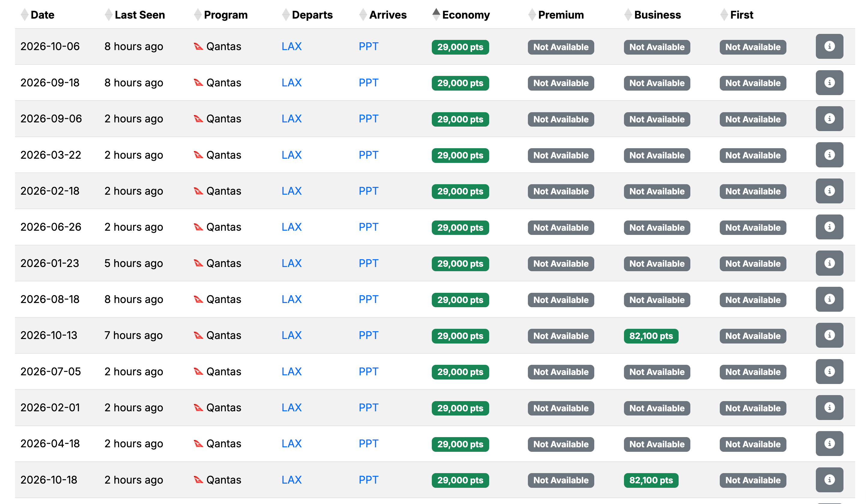Sort by the Economy column header
The height and width of the screenshot is (504, 866).
tap(465, 15)
